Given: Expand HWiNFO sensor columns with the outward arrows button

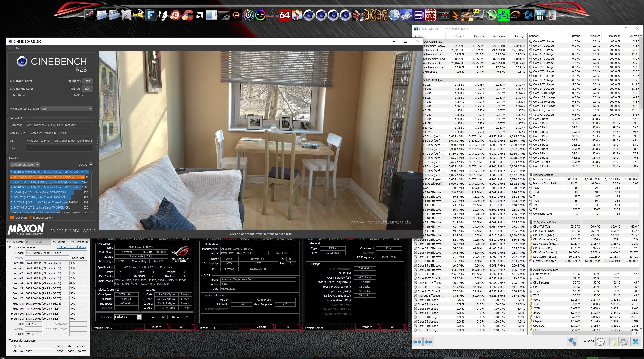Looking at the screenshot, I should pyautogui.click(x=417, y=342).
